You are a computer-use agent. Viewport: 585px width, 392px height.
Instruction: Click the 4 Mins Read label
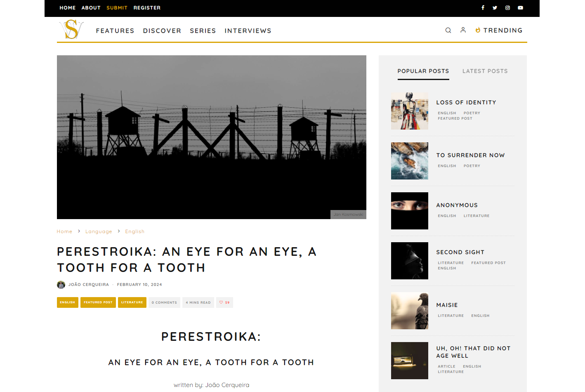coord(198,302)
